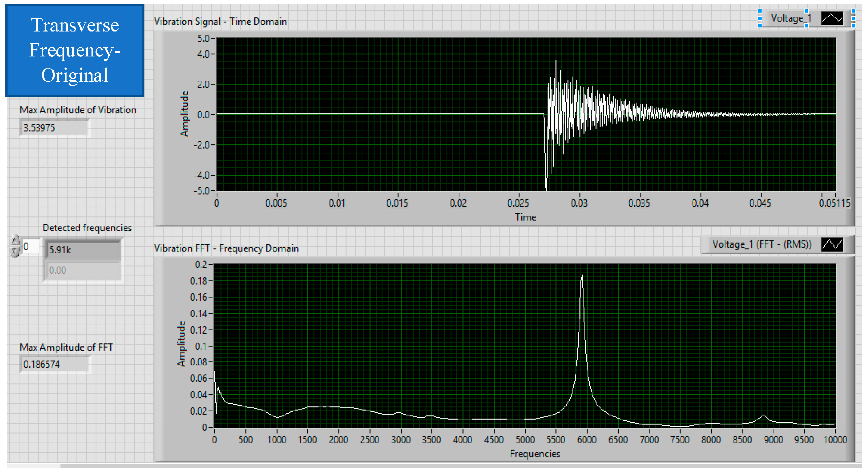Click the FFT RMS plot legend line icon
This screenshot has width=868, height=472.
(x=832, y=244)
